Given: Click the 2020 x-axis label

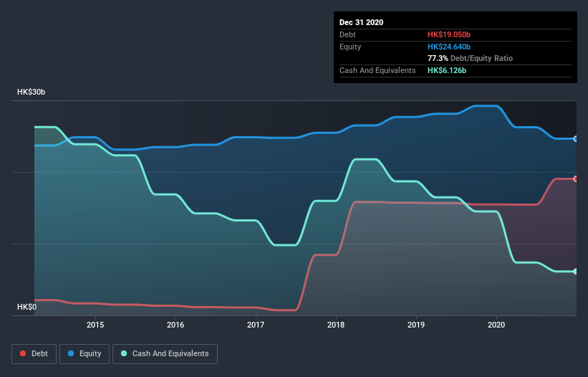Looking at the screenshot, I should (496, 325).
